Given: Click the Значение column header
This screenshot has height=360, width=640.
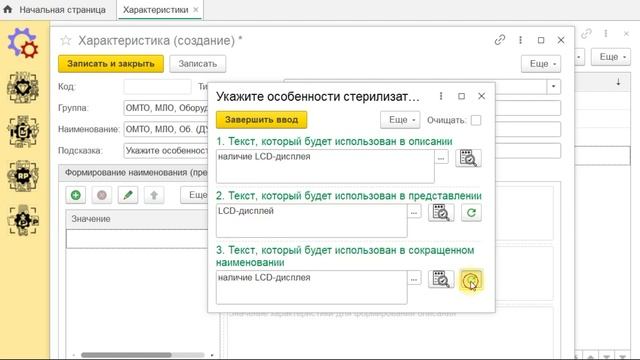Looking at the screenshot, I should coord(137,219).
